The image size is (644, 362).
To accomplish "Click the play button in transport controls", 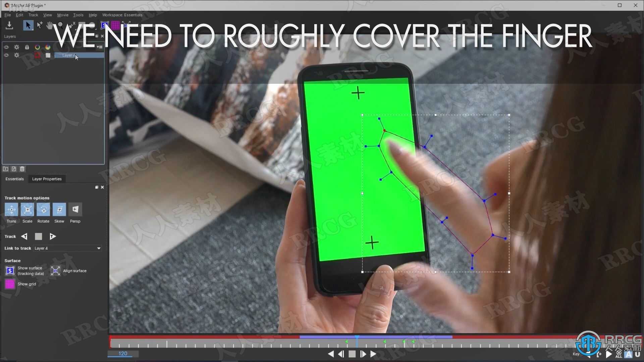I will click(374, 354).
